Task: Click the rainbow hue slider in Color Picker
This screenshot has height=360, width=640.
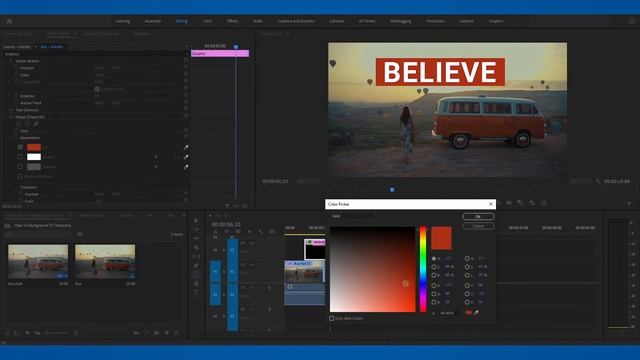Action: click(423, 269)
